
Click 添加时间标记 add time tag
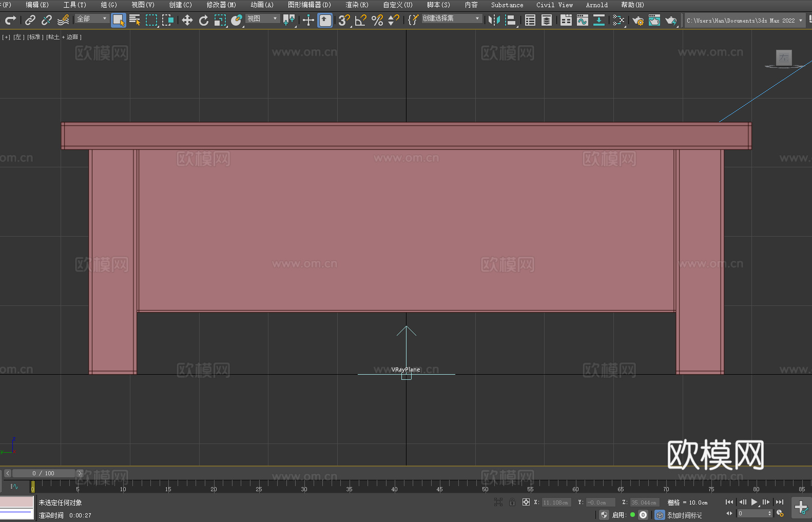click(x=685, y=515)
